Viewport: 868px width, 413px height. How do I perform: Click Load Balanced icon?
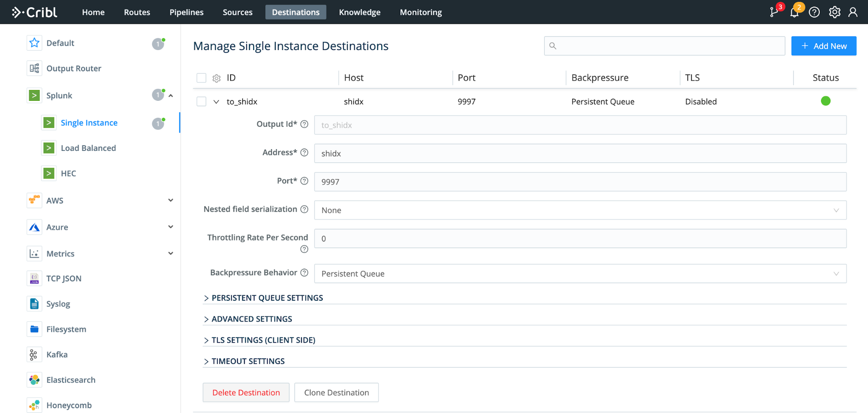(x=49, y=148)
